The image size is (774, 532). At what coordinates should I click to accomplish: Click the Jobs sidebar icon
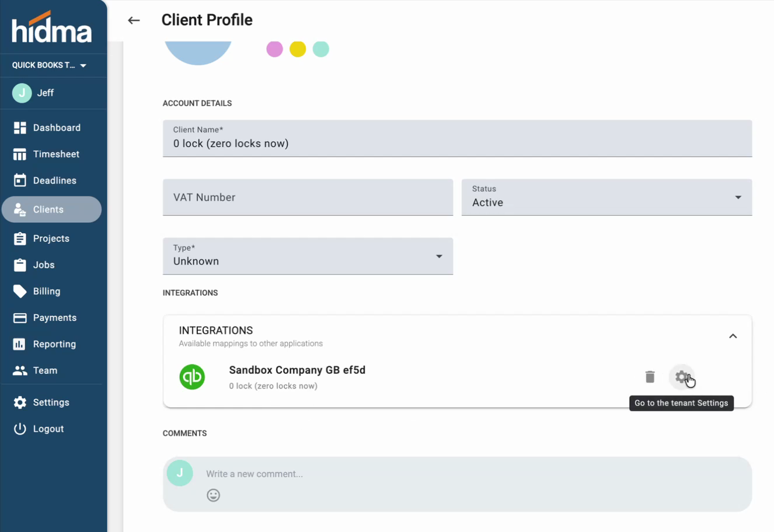pyautogui.click(x=20, y=265)
